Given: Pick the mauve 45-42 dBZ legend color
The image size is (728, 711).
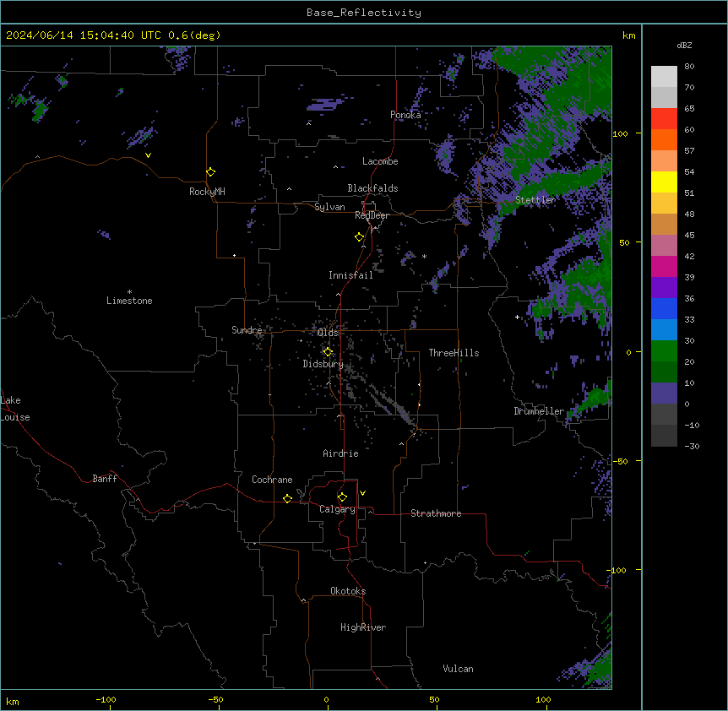Looking at the screenshot, I should [x=664, y=246].
